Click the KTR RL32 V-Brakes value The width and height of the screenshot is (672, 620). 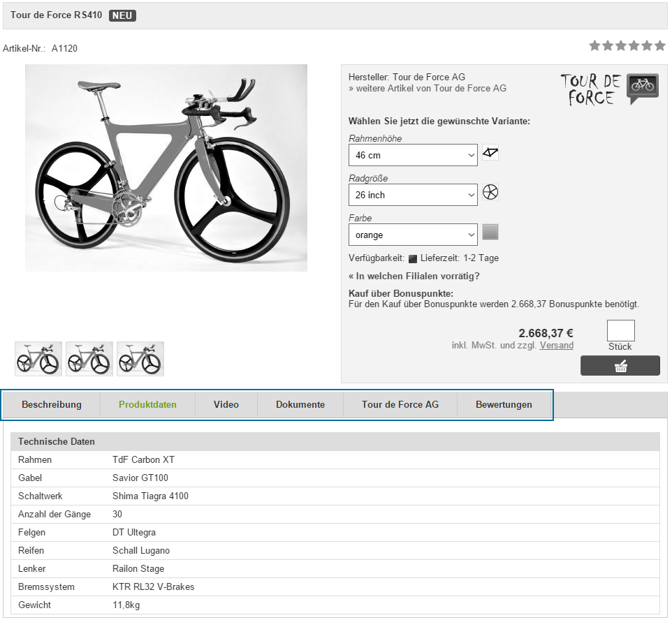[x=154, y=587]
